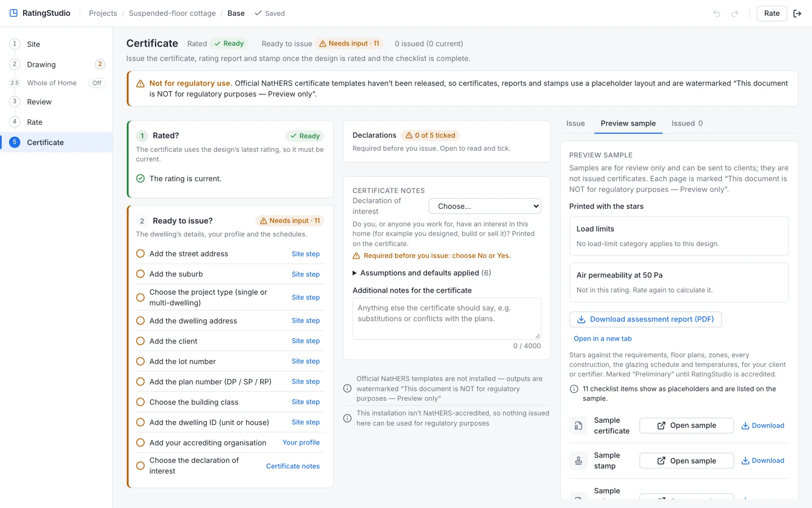The height and width of the screenshot is (508, 812).
Task: Click Your profile link for accrediting organisation
Action: coord(301,442)
